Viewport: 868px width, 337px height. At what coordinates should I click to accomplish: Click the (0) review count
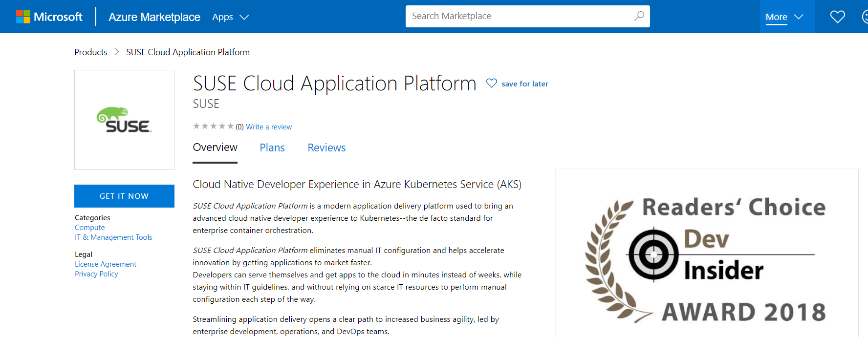239,127
